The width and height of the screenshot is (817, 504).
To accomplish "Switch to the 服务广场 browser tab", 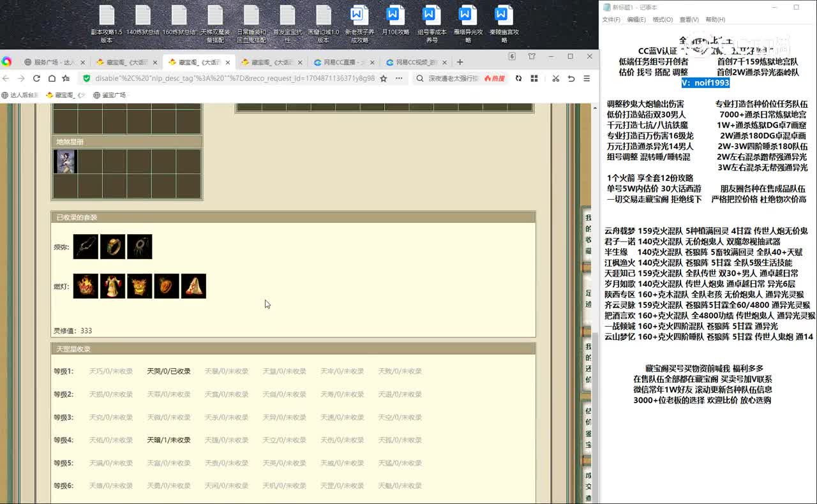I will click(x=54, y=63).
